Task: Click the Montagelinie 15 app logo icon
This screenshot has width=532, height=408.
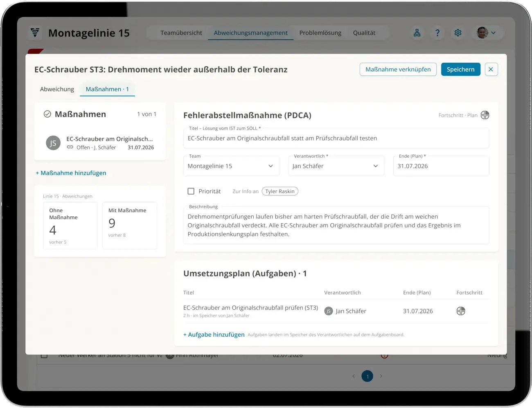Action: tap(35, 32)
